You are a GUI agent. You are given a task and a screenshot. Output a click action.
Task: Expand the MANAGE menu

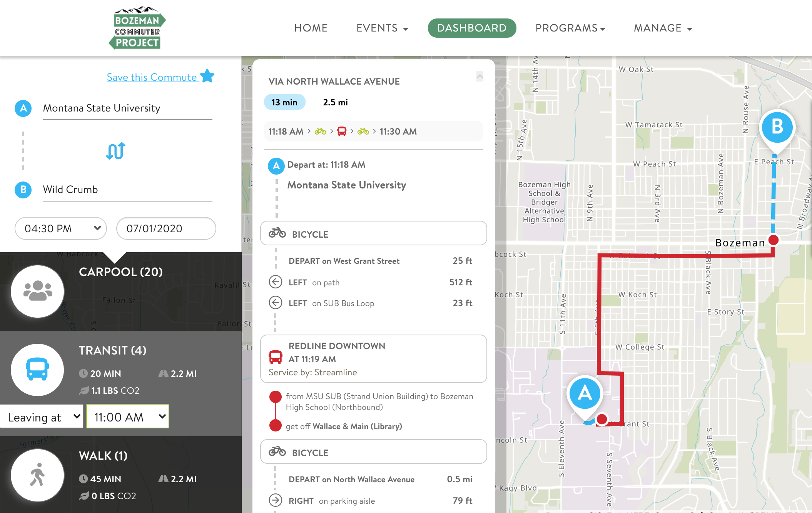(x=663, y=28)
